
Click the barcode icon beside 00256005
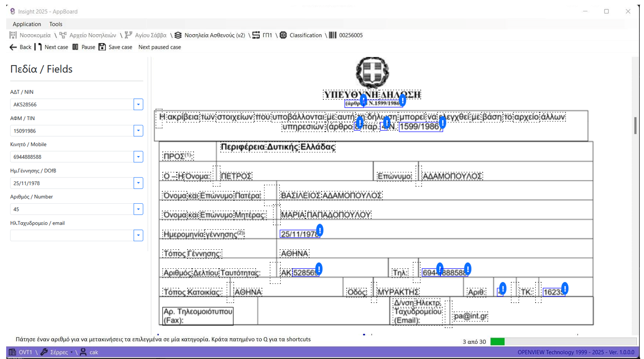pos(333,35)
